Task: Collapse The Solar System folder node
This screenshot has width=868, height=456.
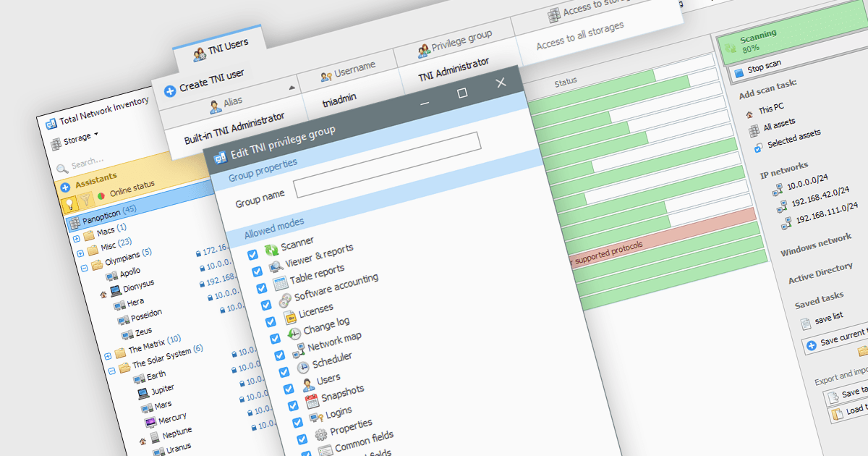Action: tap(112, 369)
